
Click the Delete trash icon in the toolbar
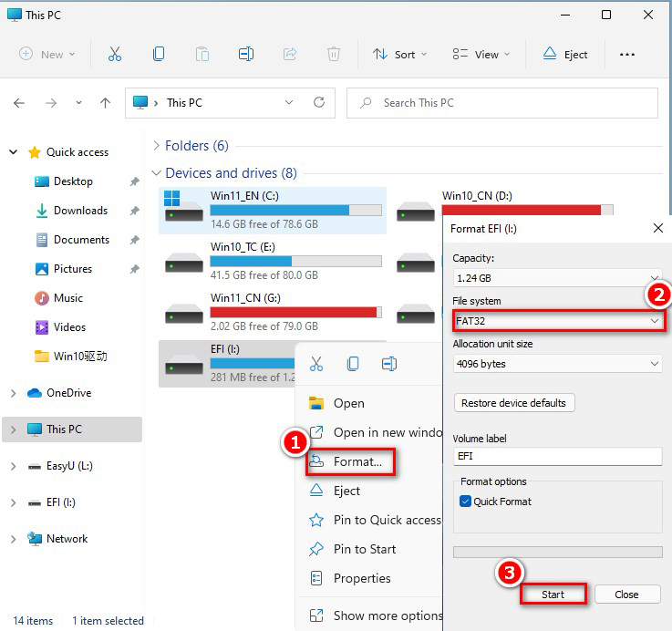coord(334,54)
